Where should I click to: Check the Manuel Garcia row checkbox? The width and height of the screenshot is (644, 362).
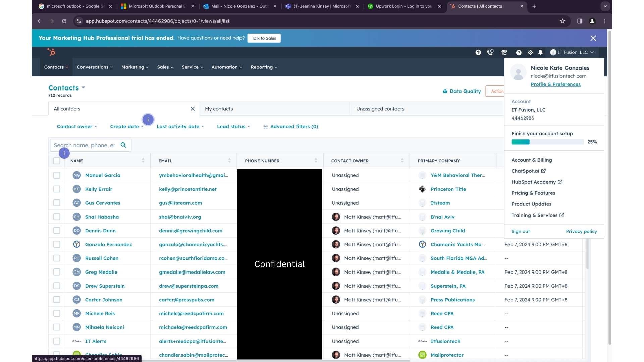(x=57, y=175)
